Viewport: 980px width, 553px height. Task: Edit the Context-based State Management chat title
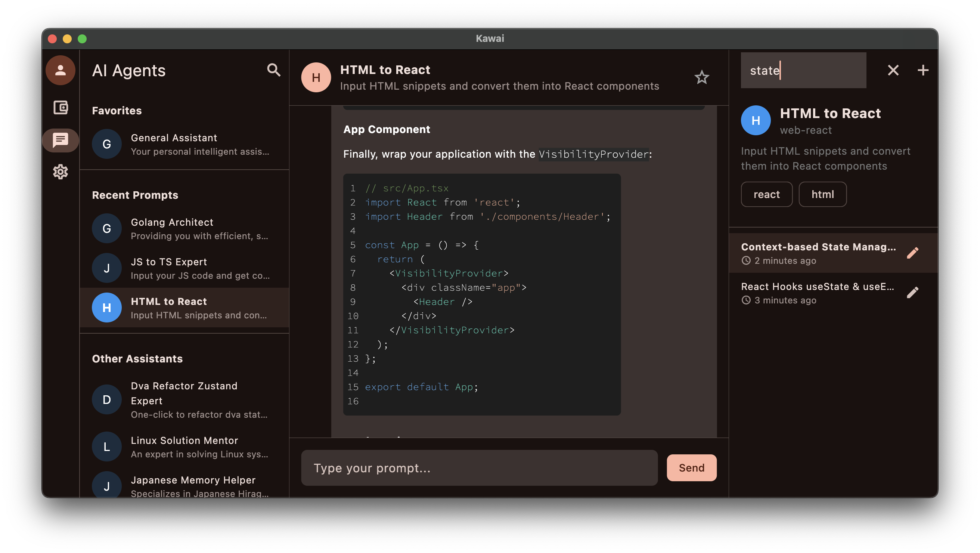click(x=912, y=253)
